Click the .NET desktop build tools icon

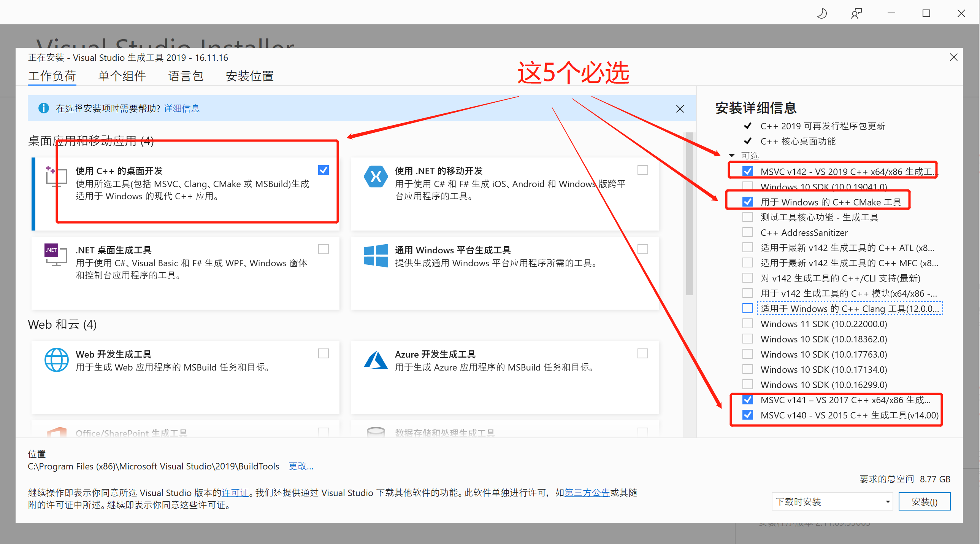(56, 255)
